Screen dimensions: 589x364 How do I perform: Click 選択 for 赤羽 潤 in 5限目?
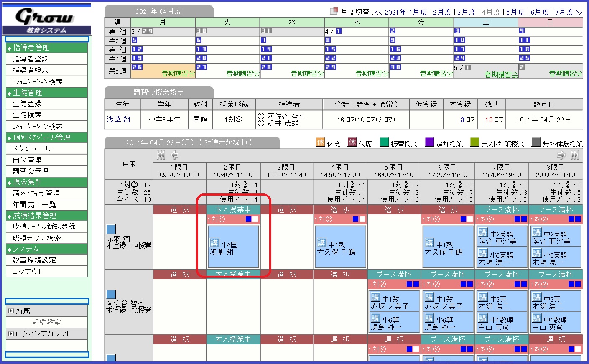point(394,210)
